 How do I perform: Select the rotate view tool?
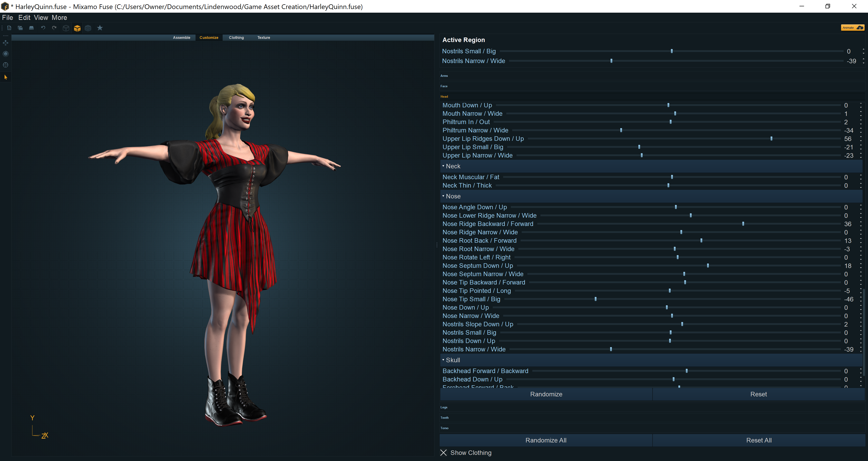pyautogui.click(x=6, y=54)
